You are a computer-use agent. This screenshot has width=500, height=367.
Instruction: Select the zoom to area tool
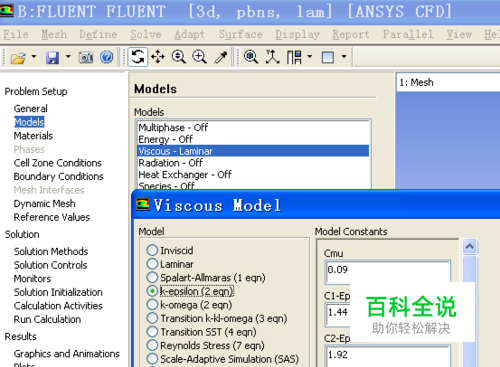coord(199,57)
